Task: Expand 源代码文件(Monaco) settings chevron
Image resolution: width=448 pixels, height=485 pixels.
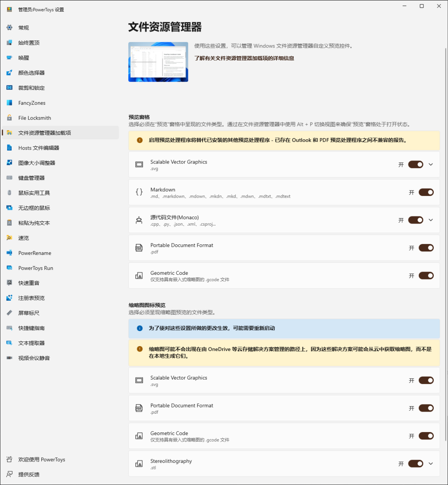Action: [x=430, y=220]
